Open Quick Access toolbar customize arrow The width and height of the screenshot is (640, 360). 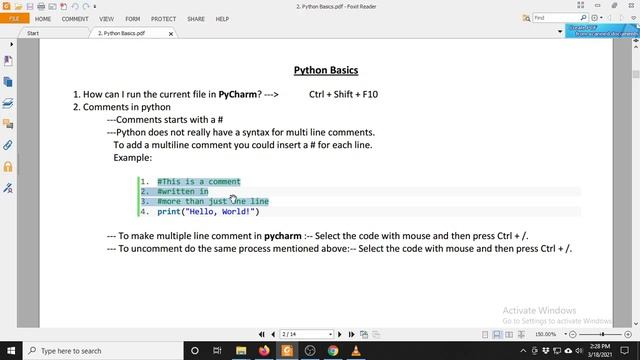(95, 7)
